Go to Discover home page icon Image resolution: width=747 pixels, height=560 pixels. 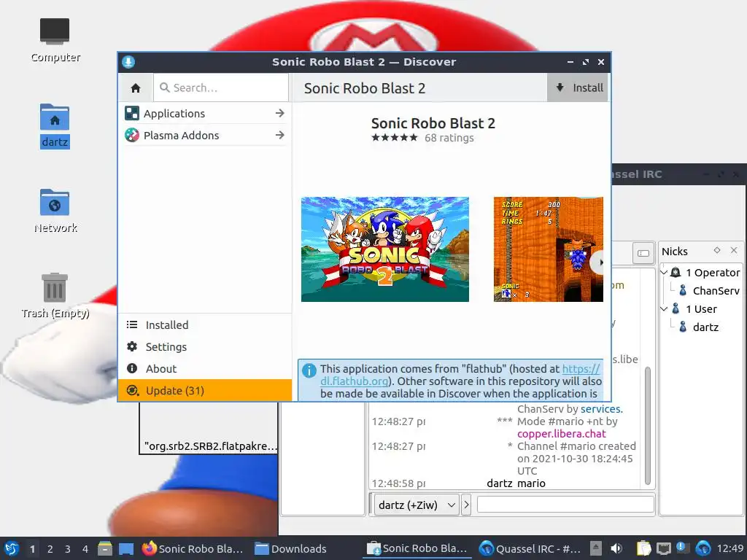pos(136,87)
